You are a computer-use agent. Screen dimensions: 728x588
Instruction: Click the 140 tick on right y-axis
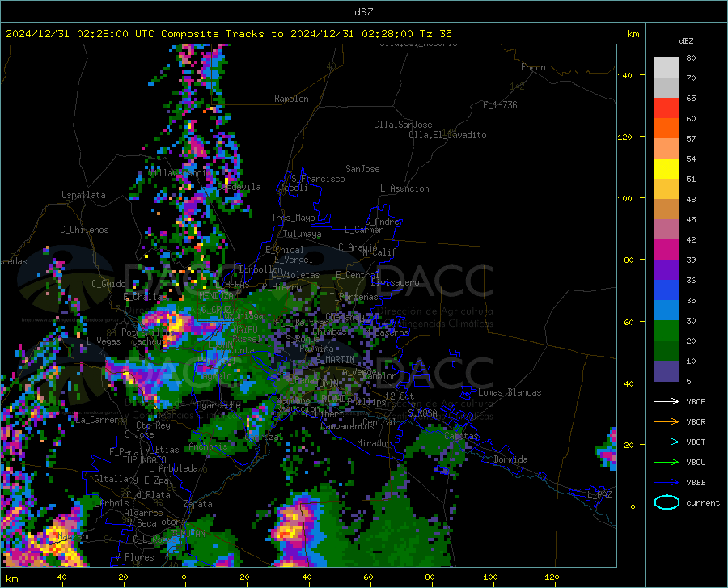(624, 75)
